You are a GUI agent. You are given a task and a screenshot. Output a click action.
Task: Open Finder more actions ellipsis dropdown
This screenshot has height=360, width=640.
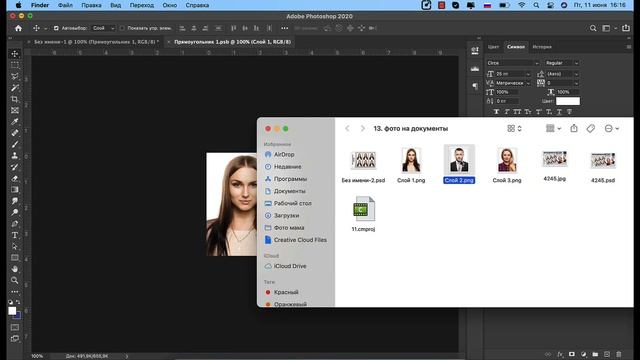pyautogui.click(x=612, y=129)
